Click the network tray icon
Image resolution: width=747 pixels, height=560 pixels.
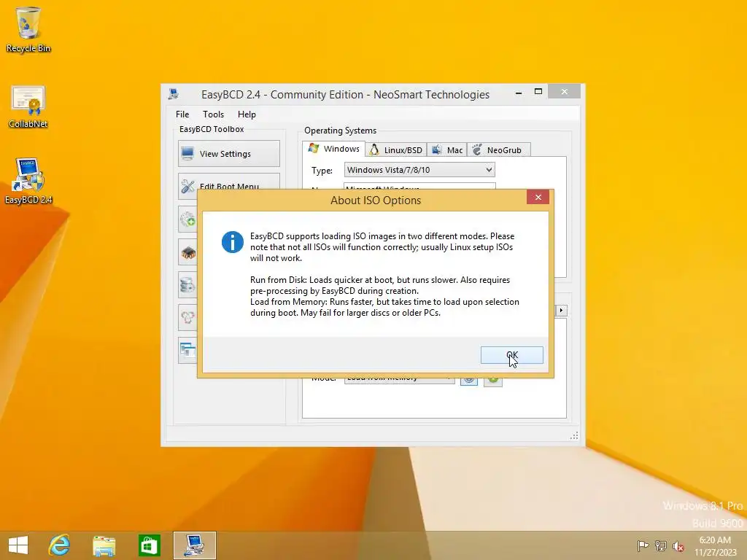[x=660, y=545]
